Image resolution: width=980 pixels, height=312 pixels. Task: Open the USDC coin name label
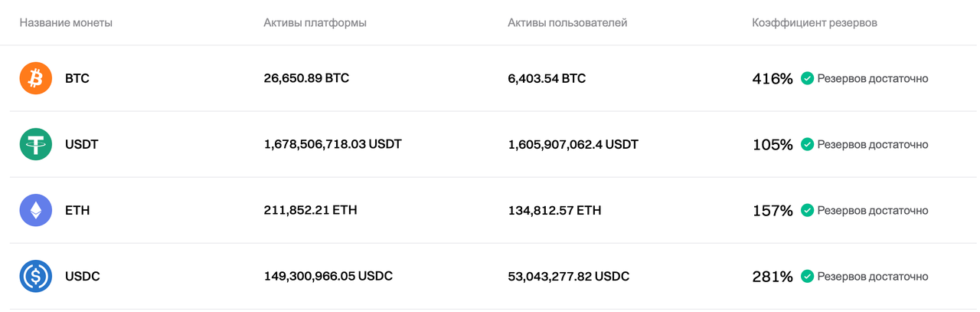(83, 276)
